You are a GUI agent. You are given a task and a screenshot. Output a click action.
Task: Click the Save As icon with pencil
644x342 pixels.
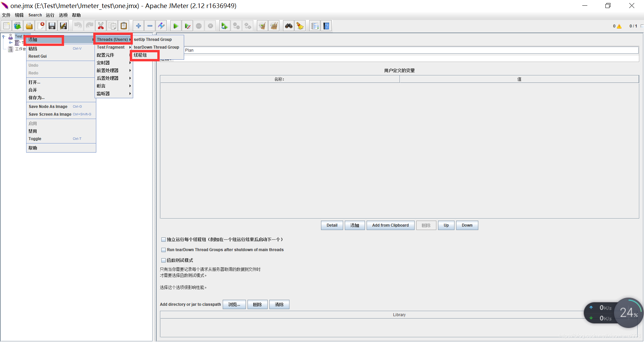tap(63, 26)
